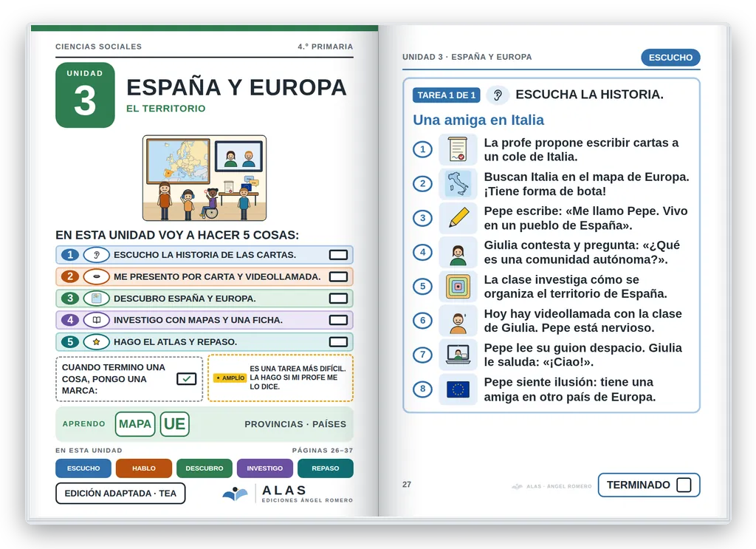
Task: Click the laptop video call icon for step 7
Action: click(458, 355)
